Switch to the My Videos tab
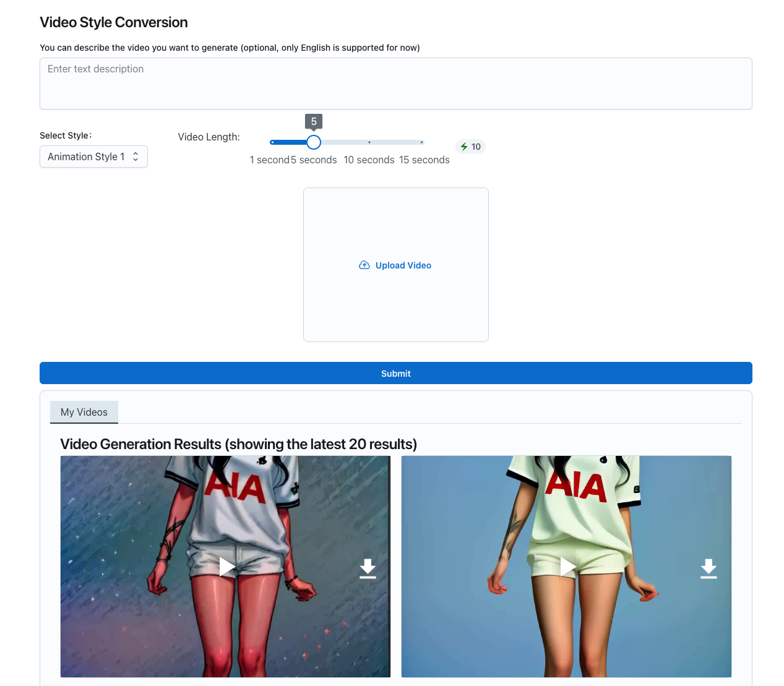The width and height of the screenshot is (784, 686). click(84, 412)
